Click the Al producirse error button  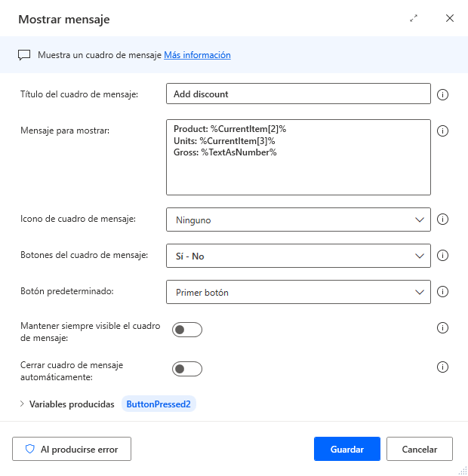click(72, 449)
